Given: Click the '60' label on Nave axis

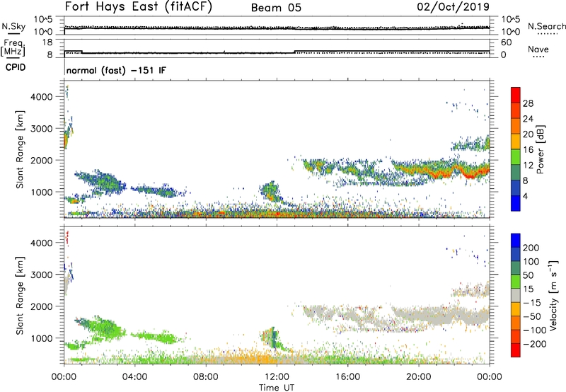Looking at the screenshot, I should [x=507, y=42].
